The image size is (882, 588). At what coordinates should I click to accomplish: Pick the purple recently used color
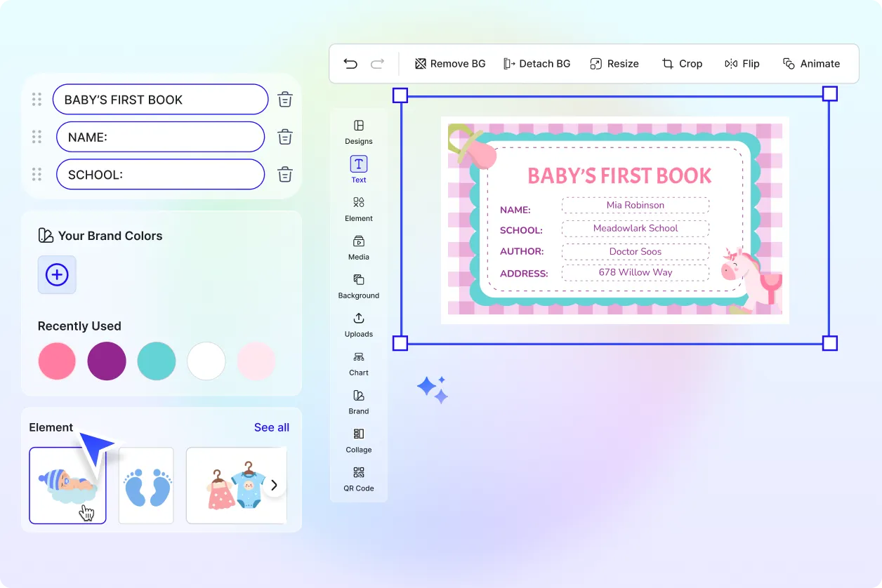107,361
